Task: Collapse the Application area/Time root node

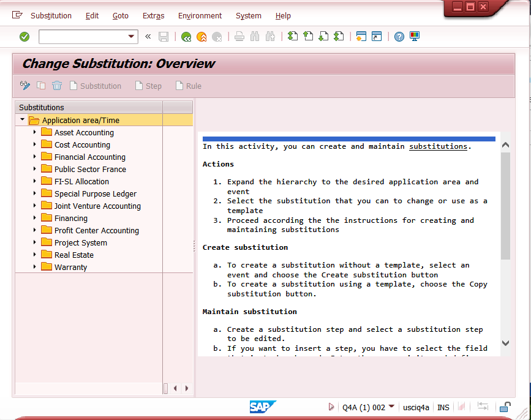Action: tap(23, 120)
